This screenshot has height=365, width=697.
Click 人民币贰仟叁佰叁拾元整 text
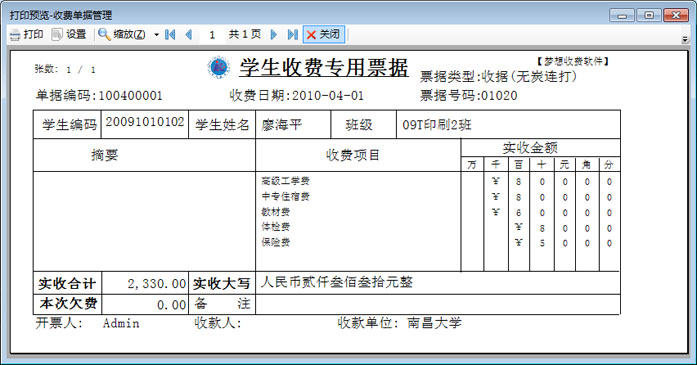tap(337, 282)
